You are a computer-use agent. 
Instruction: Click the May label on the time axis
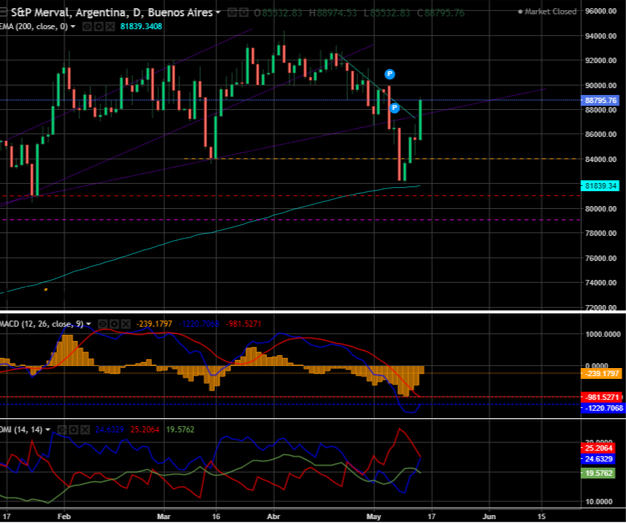click(374, 516)
